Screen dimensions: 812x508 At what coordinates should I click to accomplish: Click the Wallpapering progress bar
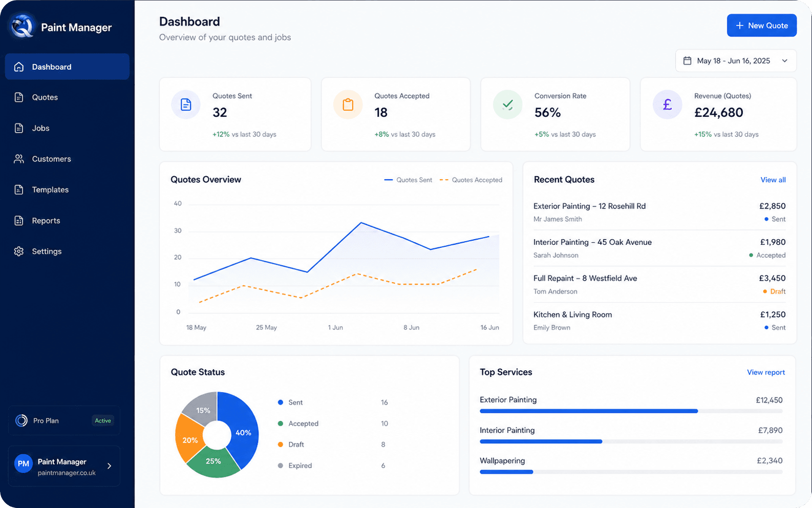[631, 472]
